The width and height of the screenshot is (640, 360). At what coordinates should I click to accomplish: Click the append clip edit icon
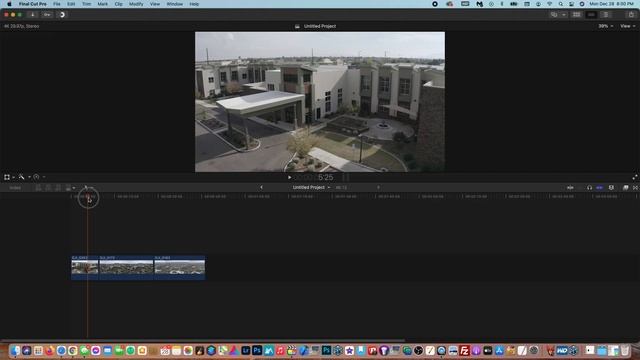[58, 188]
